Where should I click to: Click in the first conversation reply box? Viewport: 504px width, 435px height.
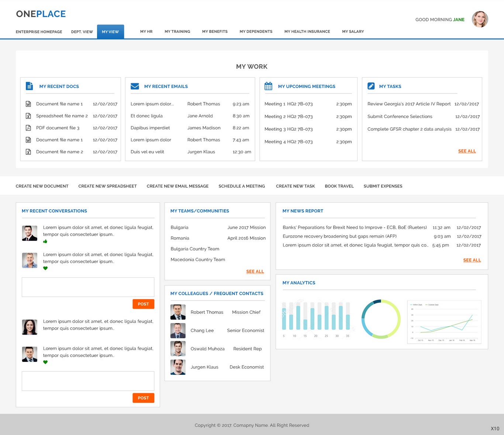click(x=88, y=287)
